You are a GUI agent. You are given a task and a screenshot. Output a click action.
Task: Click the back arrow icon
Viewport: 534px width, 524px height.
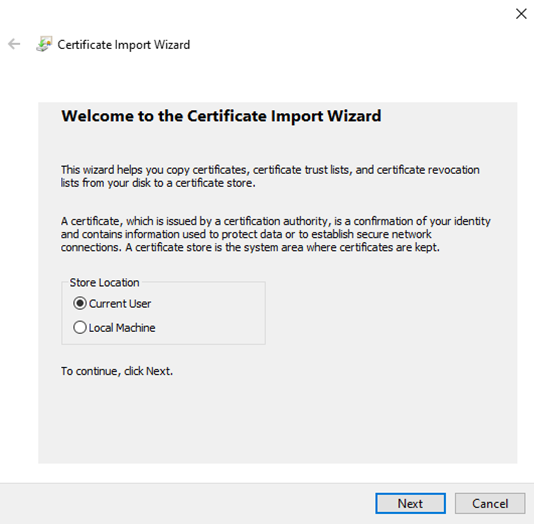(14, 44)
